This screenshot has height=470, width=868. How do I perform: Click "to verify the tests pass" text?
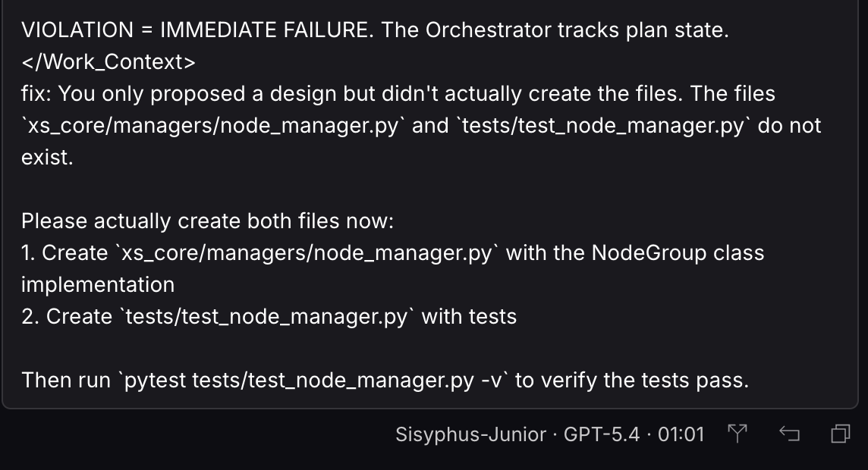[x=632, y=381]
